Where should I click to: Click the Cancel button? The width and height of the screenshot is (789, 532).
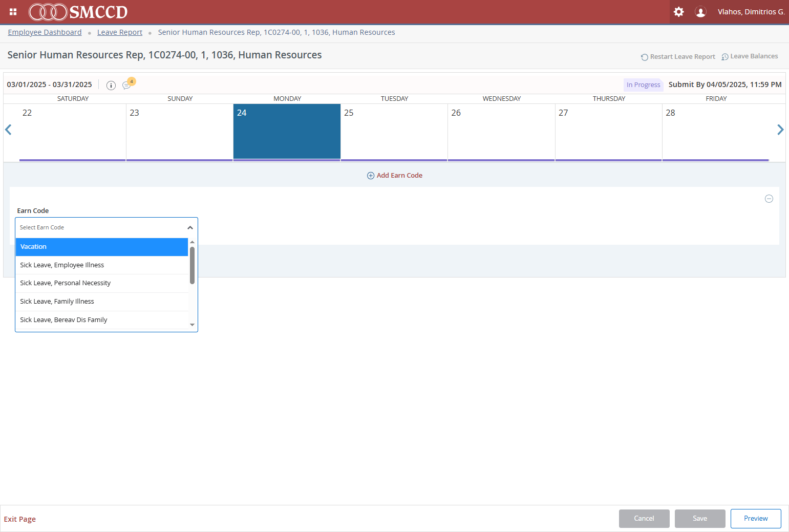644,519
